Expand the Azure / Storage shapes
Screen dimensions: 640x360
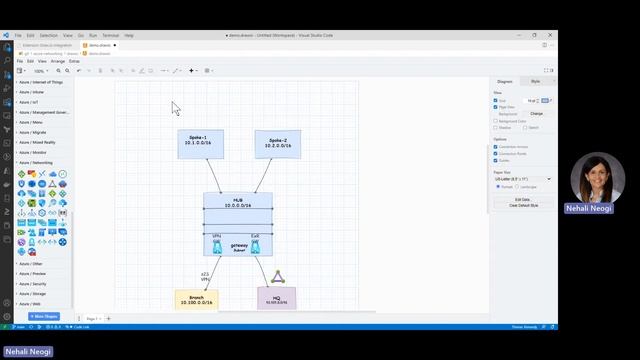coord(33,294)
